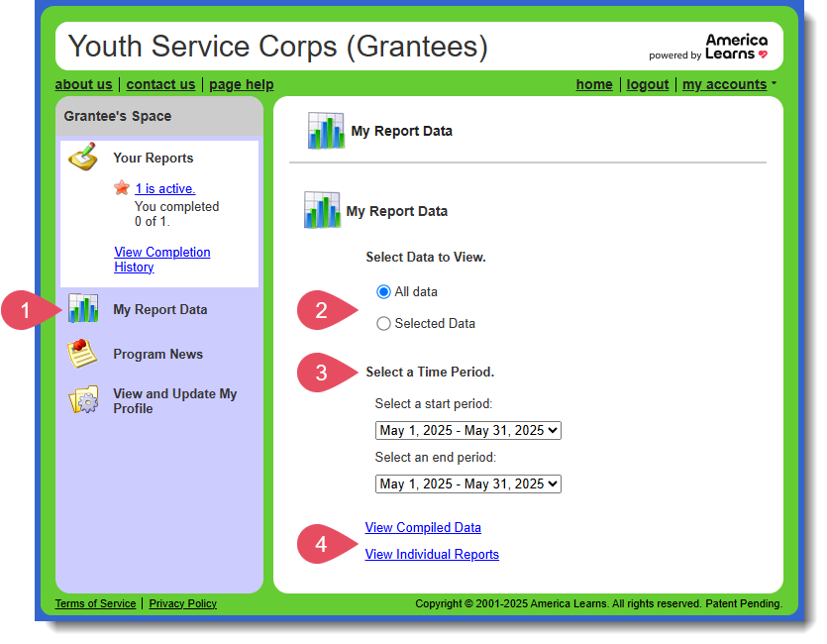Click the 'Select a Time Period.' heading
Image resolution: width=827 pixels, height=644 pixels.
point(430,373)
